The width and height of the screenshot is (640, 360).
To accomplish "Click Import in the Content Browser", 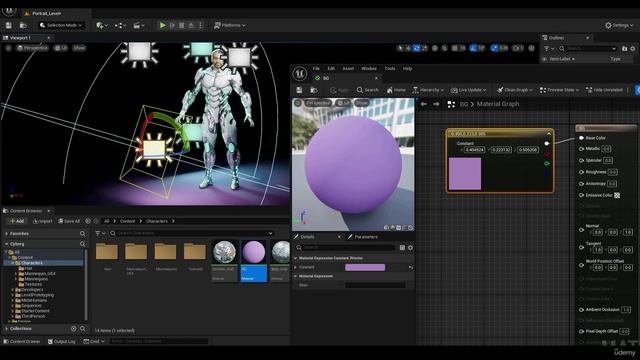I will coord(42,221).
